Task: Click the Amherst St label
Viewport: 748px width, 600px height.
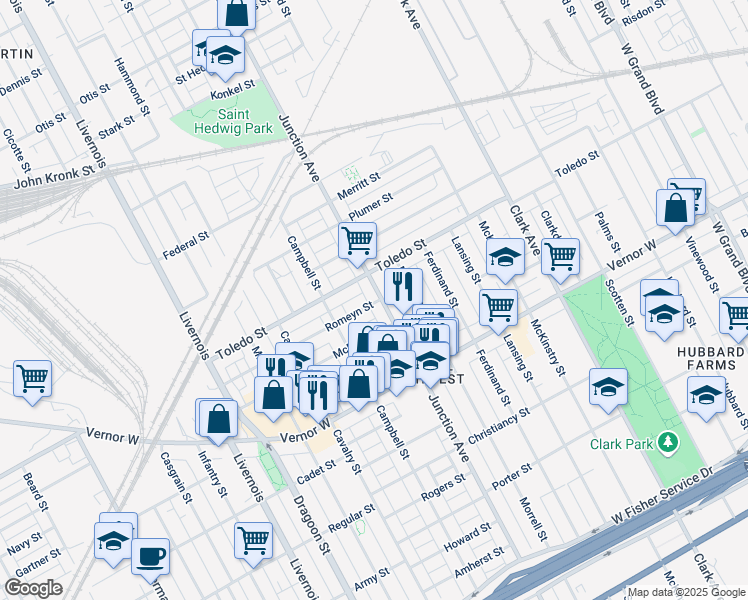Action: (479, 562)
